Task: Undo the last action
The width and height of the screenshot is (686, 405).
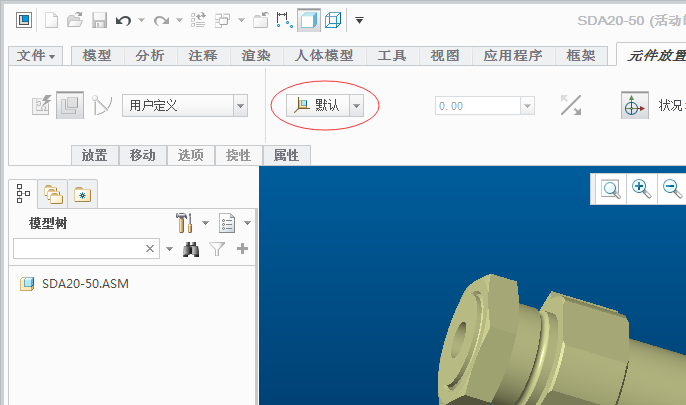Action: [123, 20]
